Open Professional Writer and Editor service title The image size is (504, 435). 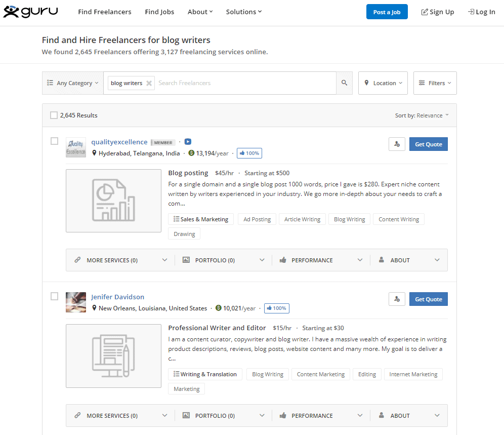(x=217, y=328)
